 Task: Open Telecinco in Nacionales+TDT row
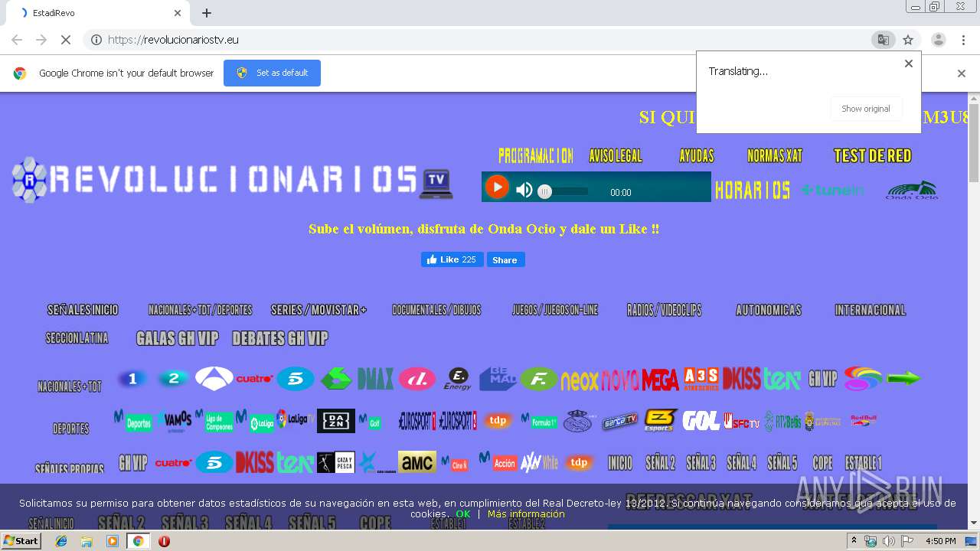click(x=296, y=379)
